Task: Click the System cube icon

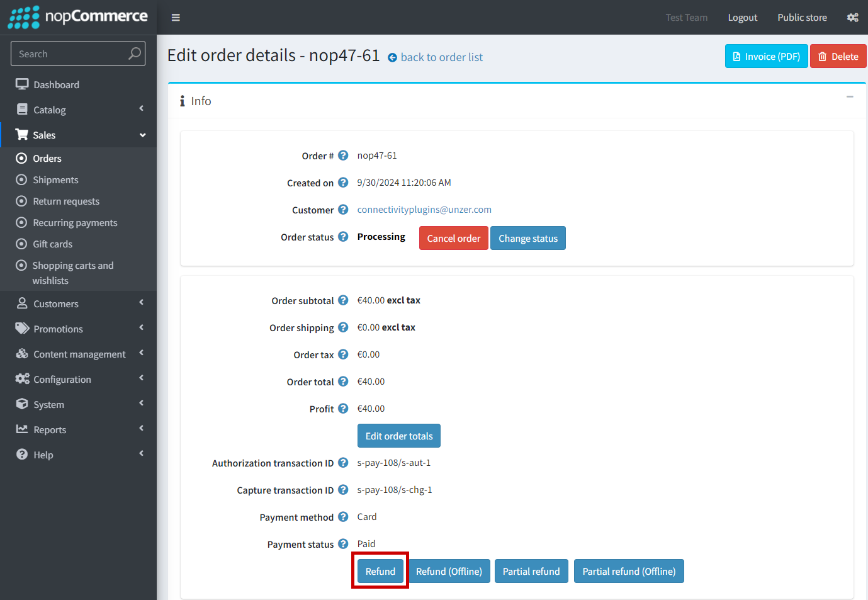Action: [22, 404]
